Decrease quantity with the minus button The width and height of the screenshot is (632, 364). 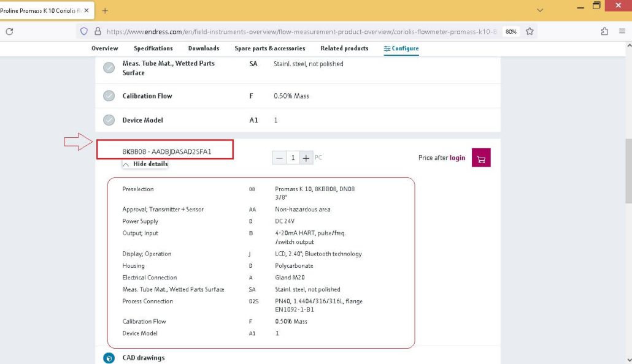(279, 158)
